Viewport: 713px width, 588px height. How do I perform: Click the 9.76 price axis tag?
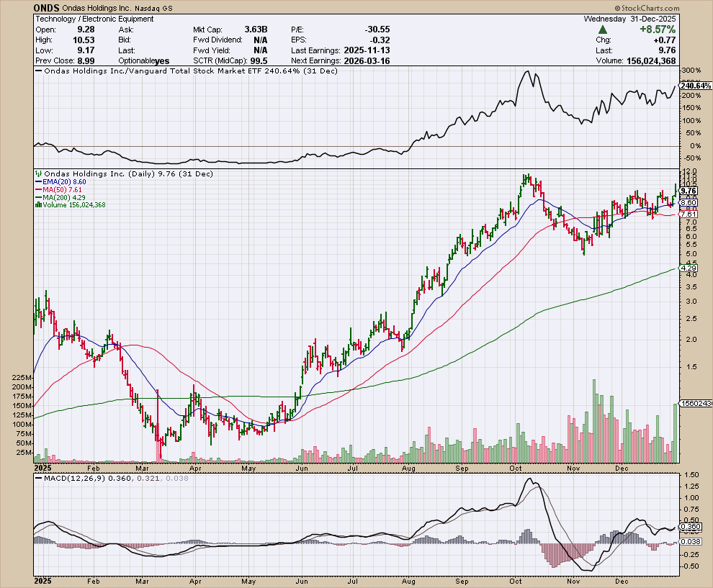pos(689,191)
